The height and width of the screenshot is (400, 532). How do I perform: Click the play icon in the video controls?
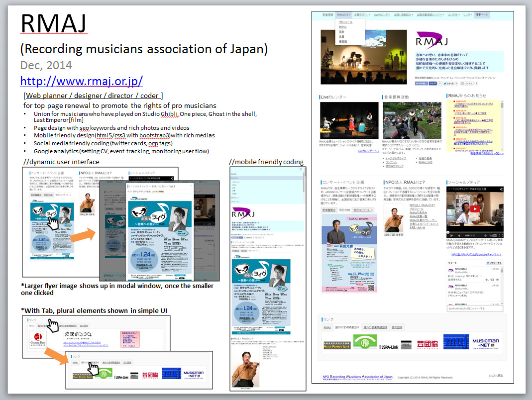click(x=451, y=235)
